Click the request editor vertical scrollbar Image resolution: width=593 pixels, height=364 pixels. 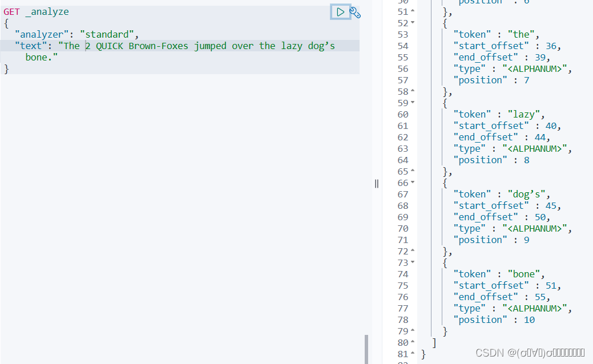coord(366,349)
